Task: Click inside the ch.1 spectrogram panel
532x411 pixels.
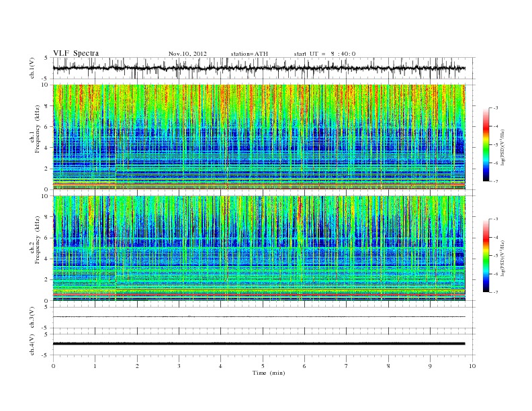Action: [x=259, y=137]
